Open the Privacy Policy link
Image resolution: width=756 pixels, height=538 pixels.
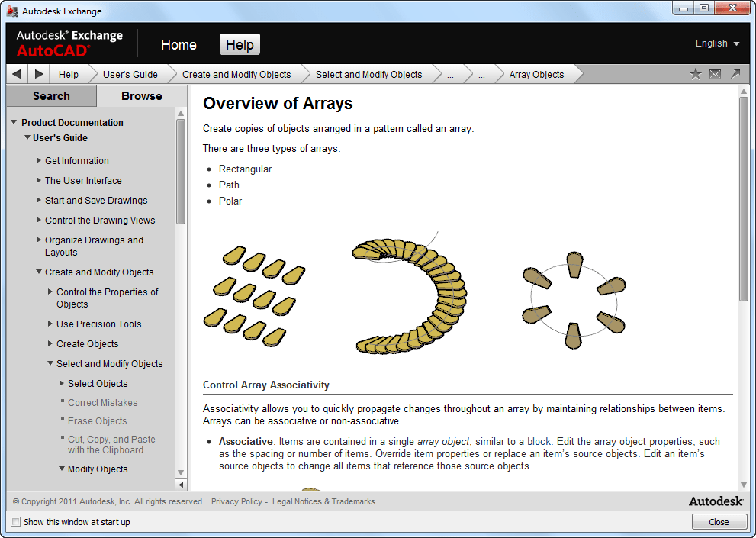coord(236,502)
